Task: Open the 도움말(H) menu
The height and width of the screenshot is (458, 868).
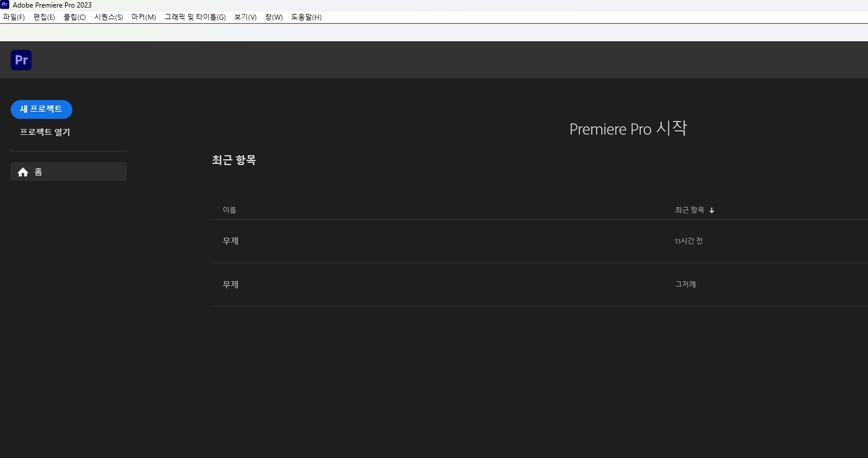Action: coord(306,17)
